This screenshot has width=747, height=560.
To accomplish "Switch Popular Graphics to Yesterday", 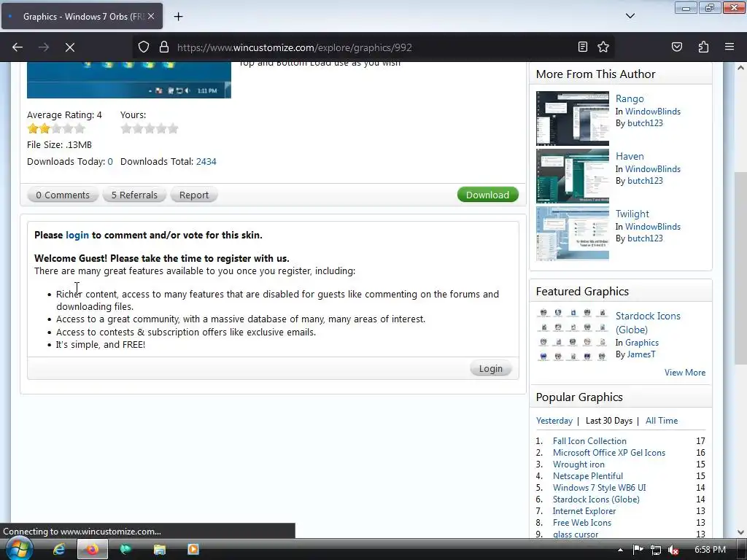I will pyautogui.click(x=554, y=421).
